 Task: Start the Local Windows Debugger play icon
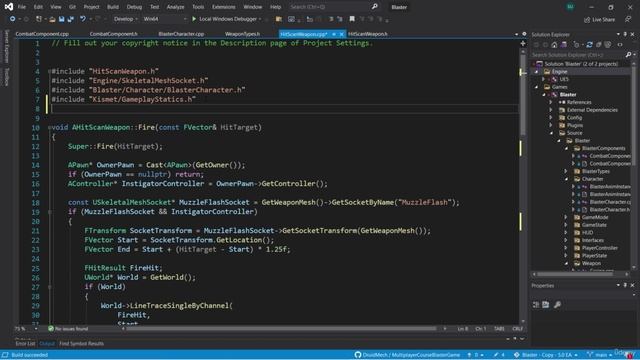click(194, 19)
